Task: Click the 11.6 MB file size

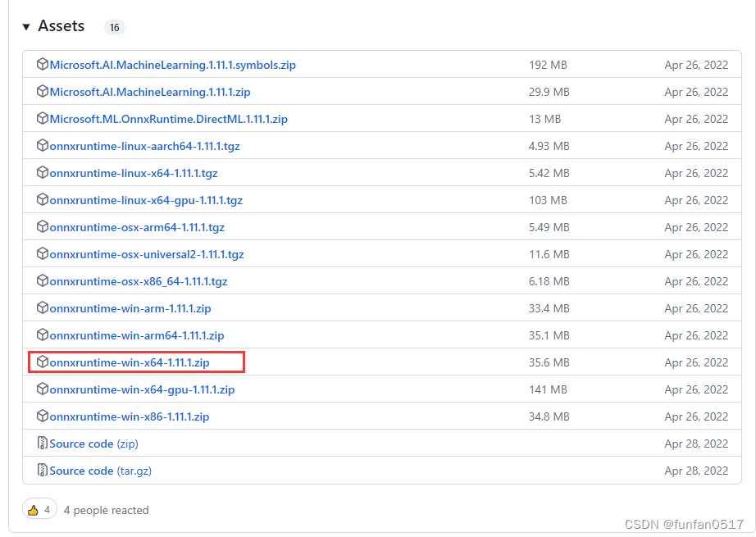Action: click(549, 253)
